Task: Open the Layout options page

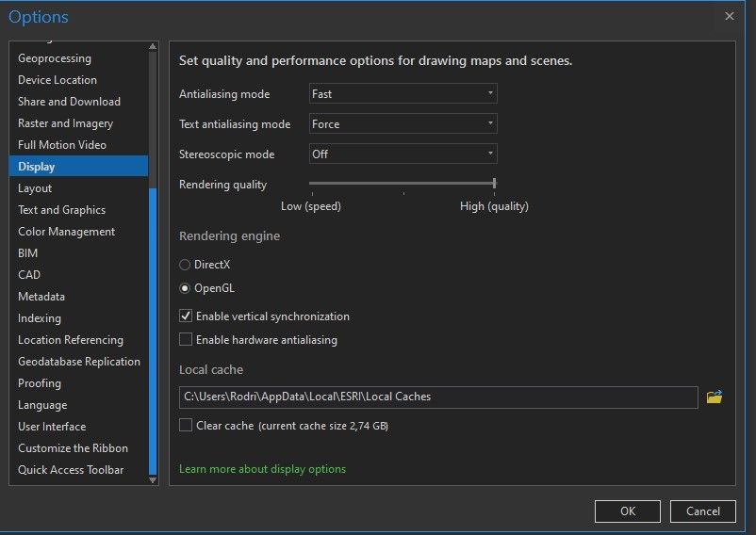Action: [35, 188]
